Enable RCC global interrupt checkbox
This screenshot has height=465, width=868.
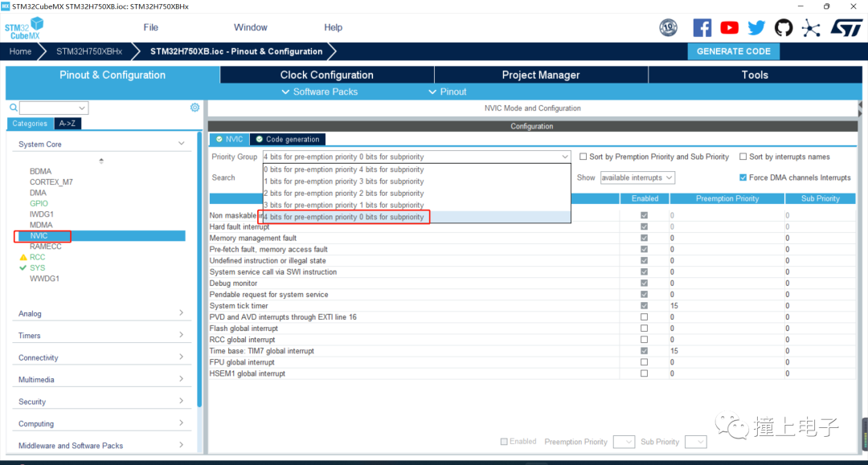[x=644, y=340]
